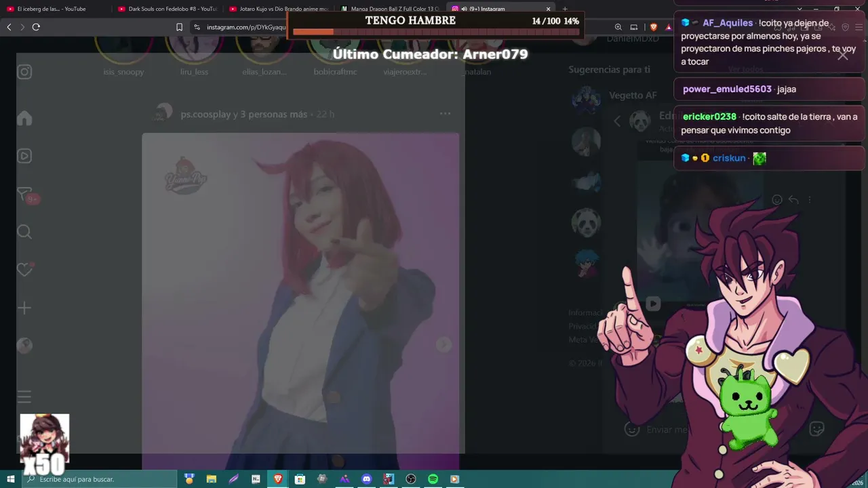868x488 pixels.
Task: Open sticker picker in message box
Action: pos(817,429)
